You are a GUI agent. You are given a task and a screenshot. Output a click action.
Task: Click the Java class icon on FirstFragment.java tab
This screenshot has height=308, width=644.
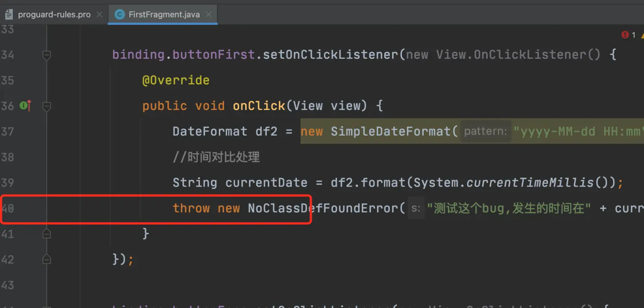tap(119, 15)
